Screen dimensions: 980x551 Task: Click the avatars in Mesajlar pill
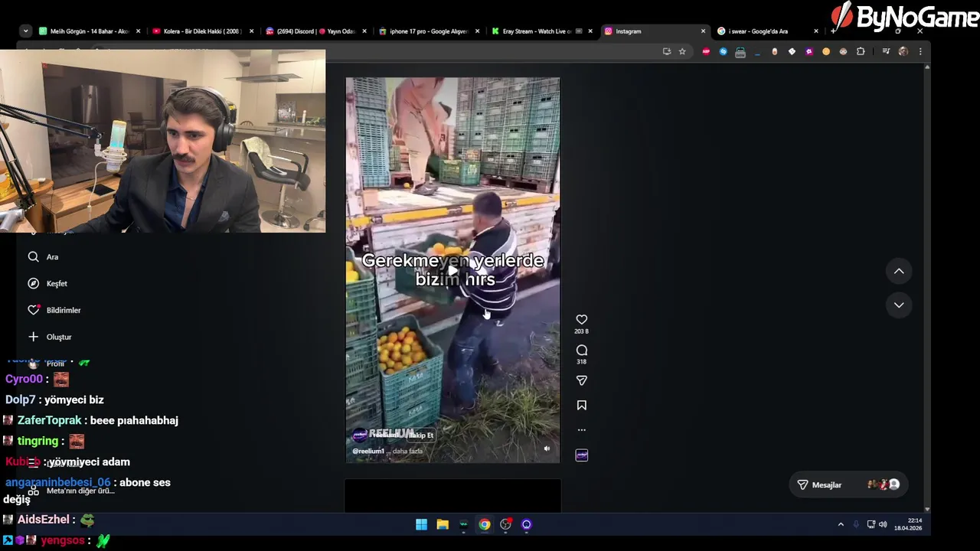coord(883,484)
